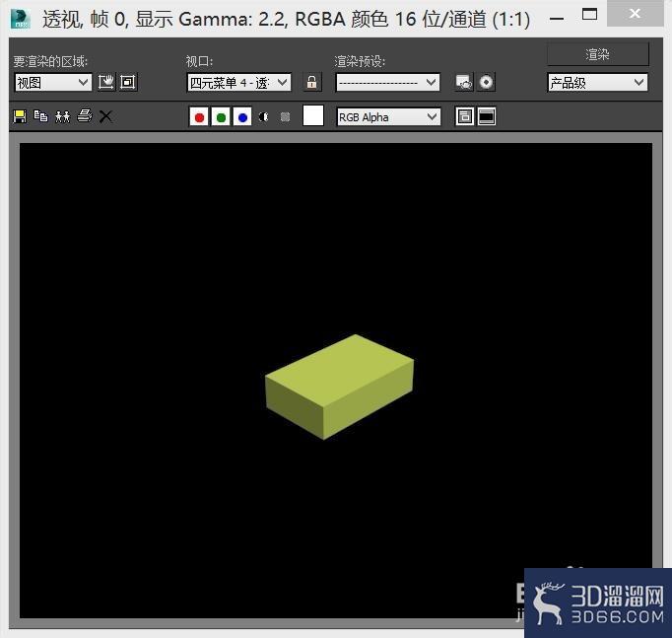The image size is (672, 638).
Task: Minimize the rendered frame window
Action: (x=557, y=19)
